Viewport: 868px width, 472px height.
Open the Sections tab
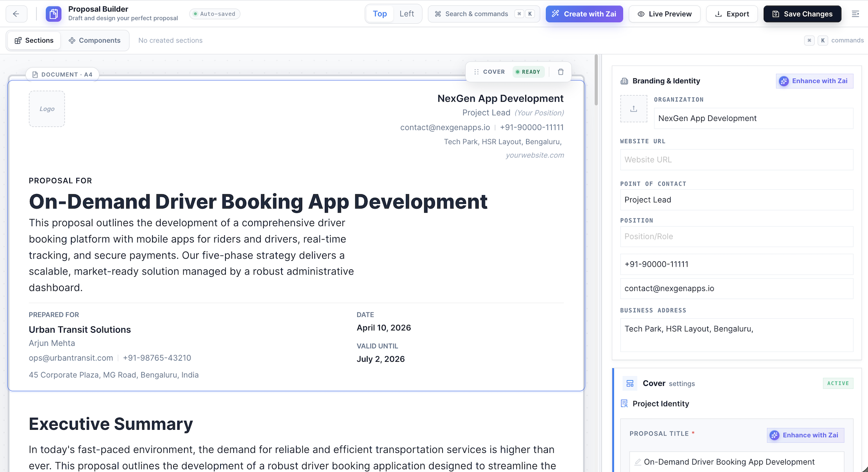(34, 41)
